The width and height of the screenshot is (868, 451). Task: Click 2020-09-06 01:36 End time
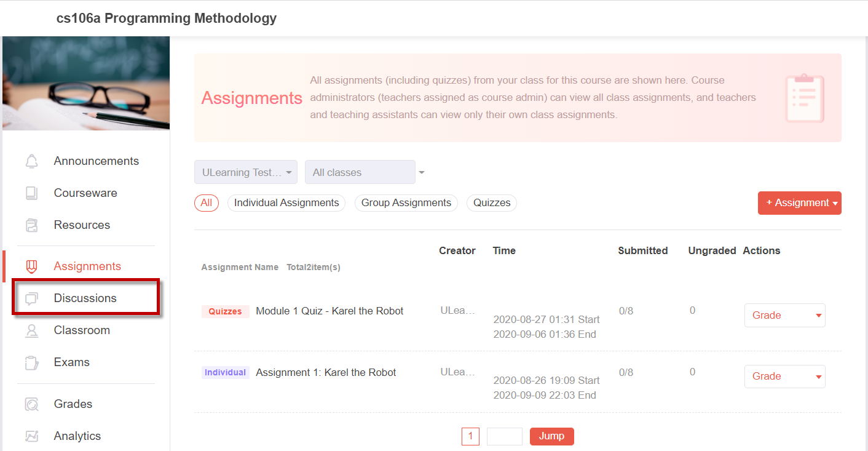point(545,335)
